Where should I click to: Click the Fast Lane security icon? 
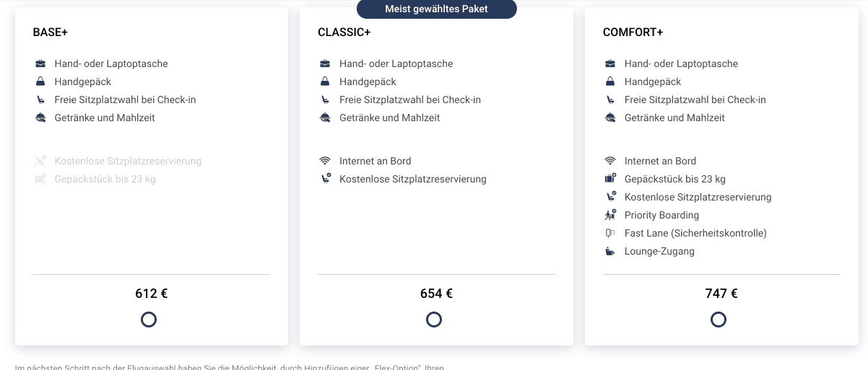(x=610, y=233)
